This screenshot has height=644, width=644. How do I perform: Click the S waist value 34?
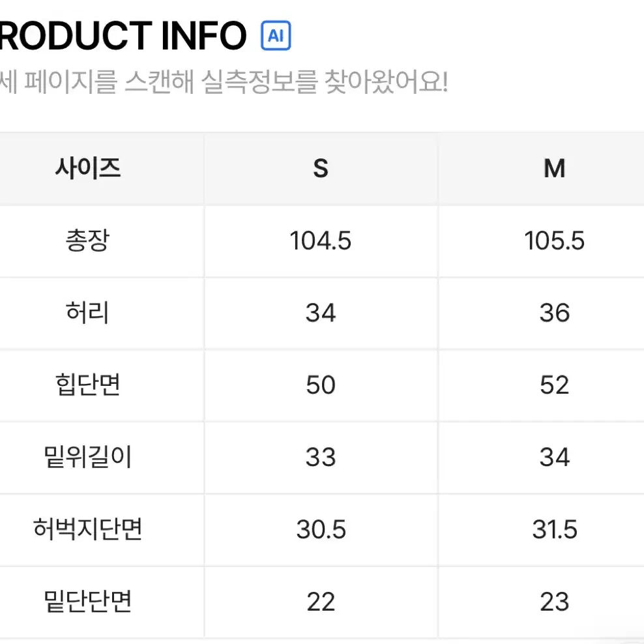(x=321, y=313)
